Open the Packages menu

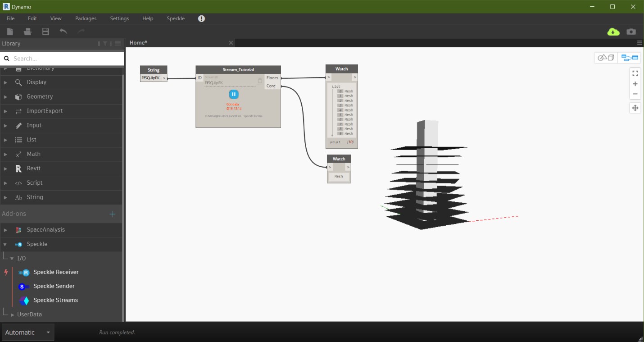pyautogui.click(x=86, y=18)
